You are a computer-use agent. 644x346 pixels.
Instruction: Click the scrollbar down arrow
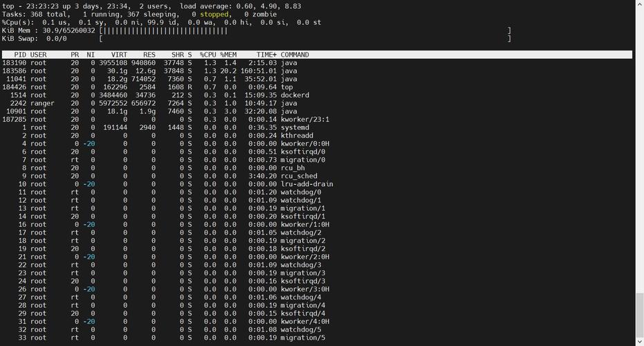click(x=639, y=341)
